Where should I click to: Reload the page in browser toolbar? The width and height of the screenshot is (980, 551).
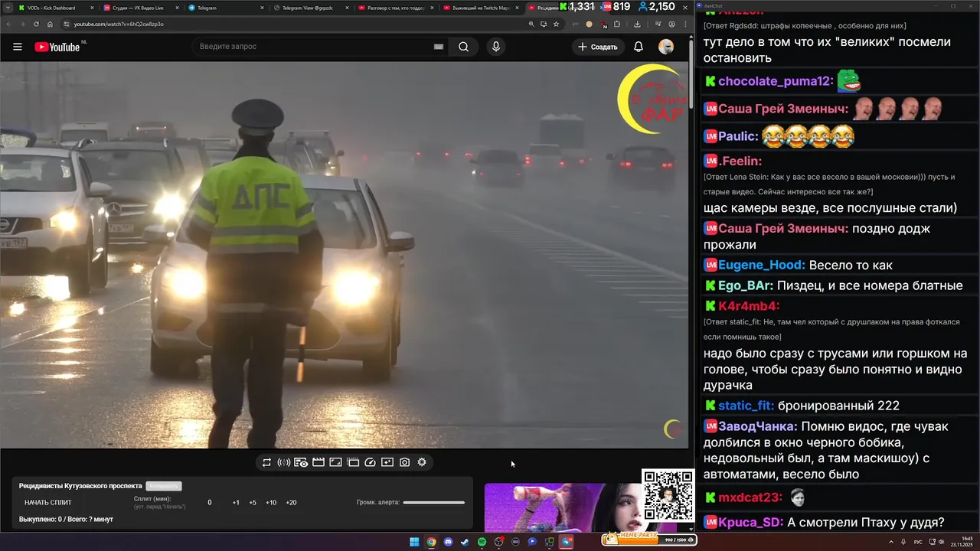point(36,24)
